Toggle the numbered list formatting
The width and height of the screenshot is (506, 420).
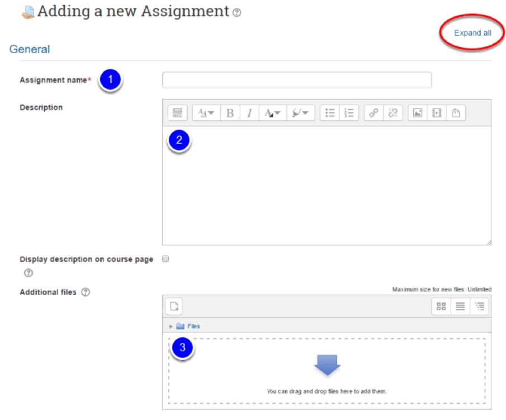[x=349, y=112]
